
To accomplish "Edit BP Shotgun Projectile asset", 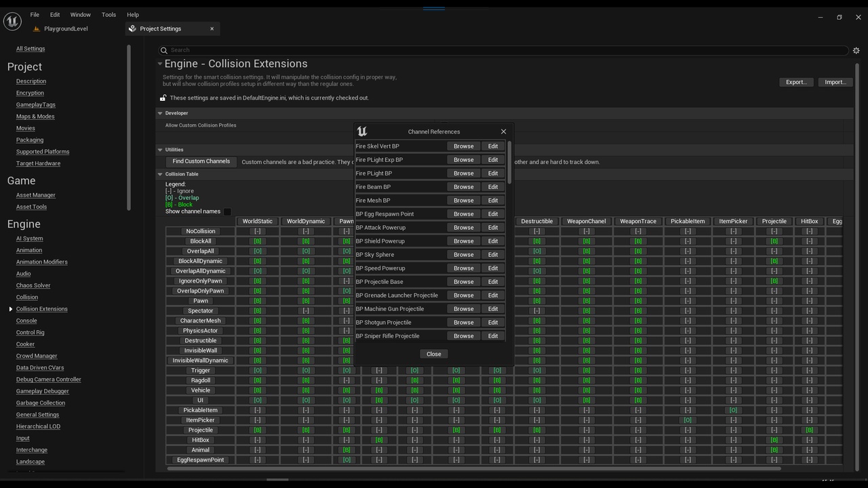I will 493,323.
